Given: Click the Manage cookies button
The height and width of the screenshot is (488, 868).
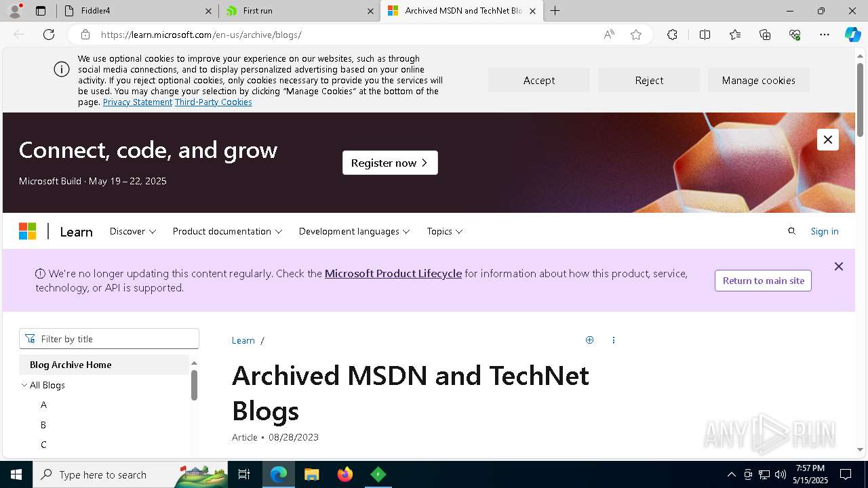Looking at the screenshot, I should tap(759, 80).
